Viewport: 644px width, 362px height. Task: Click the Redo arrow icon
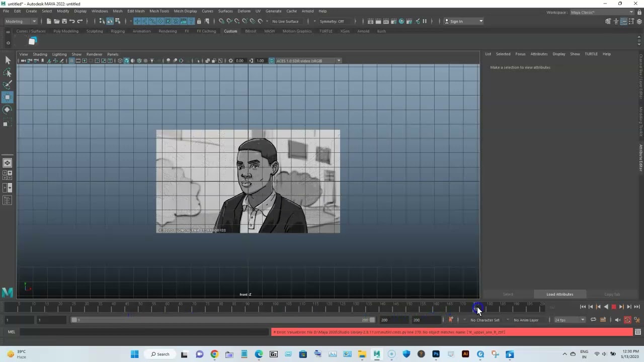click(x=79, y=21)
